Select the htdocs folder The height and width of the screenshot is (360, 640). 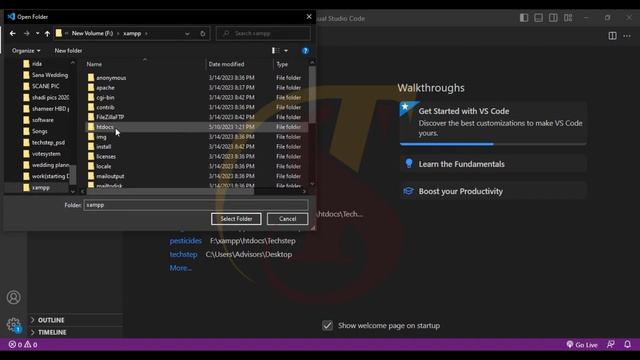click(105, 127)
